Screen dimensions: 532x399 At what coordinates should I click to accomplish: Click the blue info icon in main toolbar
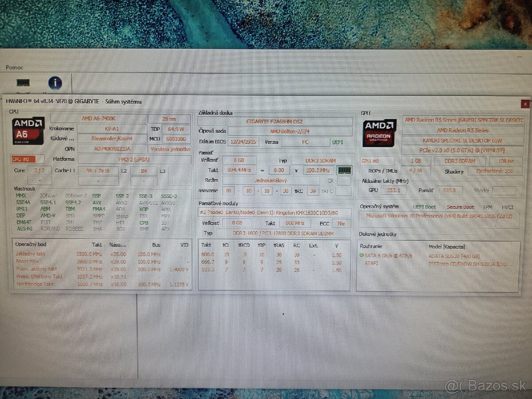tap(55, 83)
